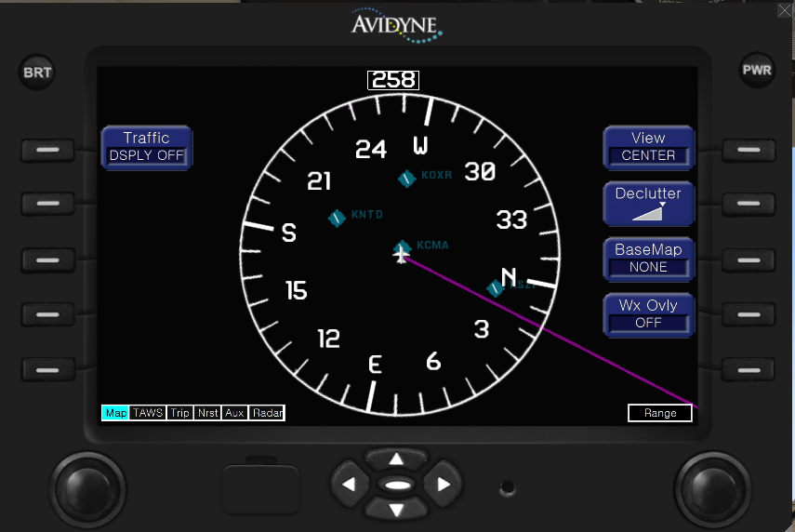Image resolution: width=795 pixels, height=532 pixels.
Task: Select the Map page tab
Action: coord(115,413)
